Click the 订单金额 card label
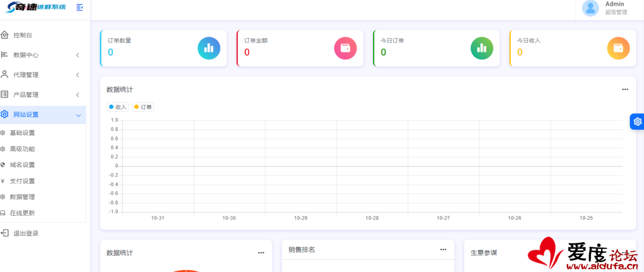 (x=256, y=40)
